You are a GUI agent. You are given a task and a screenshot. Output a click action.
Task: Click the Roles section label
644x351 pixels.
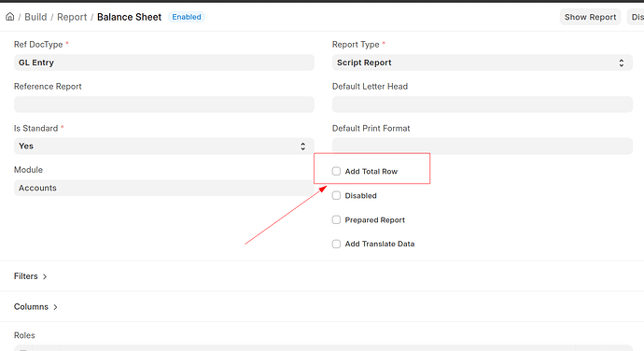tap(24, 335)
